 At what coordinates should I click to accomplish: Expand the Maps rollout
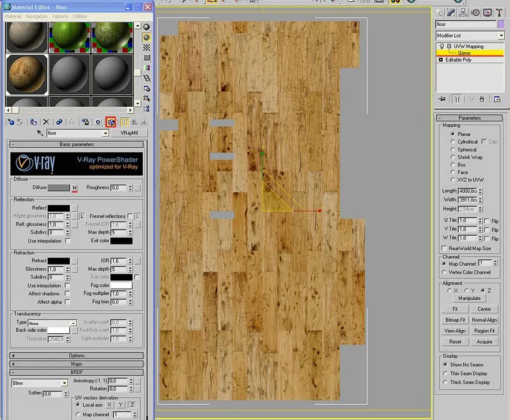(x=77, y=364)
